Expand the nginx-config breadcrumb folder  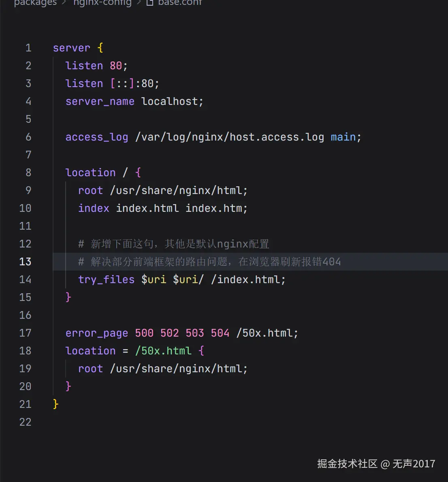click(102, 3)
